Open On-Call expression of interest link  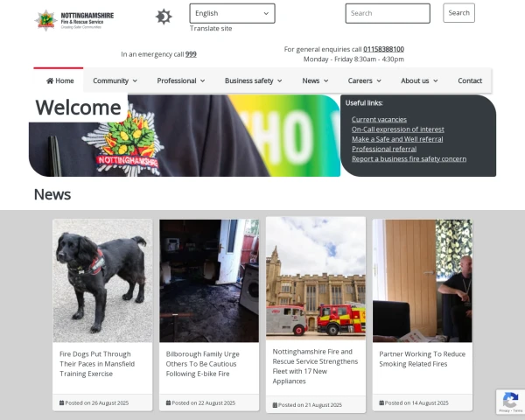pyautogui.click(x=398, y=129)
